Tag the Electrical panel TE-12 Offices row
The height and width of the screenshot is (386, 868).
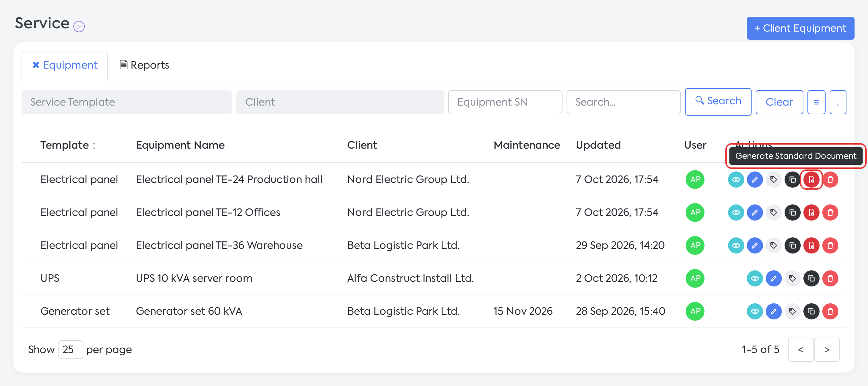pyautogui.click(x=774, y=213)
